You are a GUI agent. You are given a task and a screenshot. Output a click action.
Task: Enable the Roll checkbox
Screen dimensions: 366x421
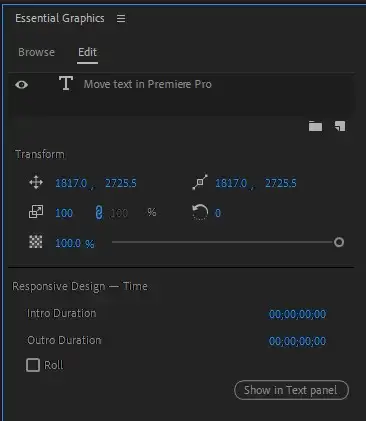click(x=33, y=365)
